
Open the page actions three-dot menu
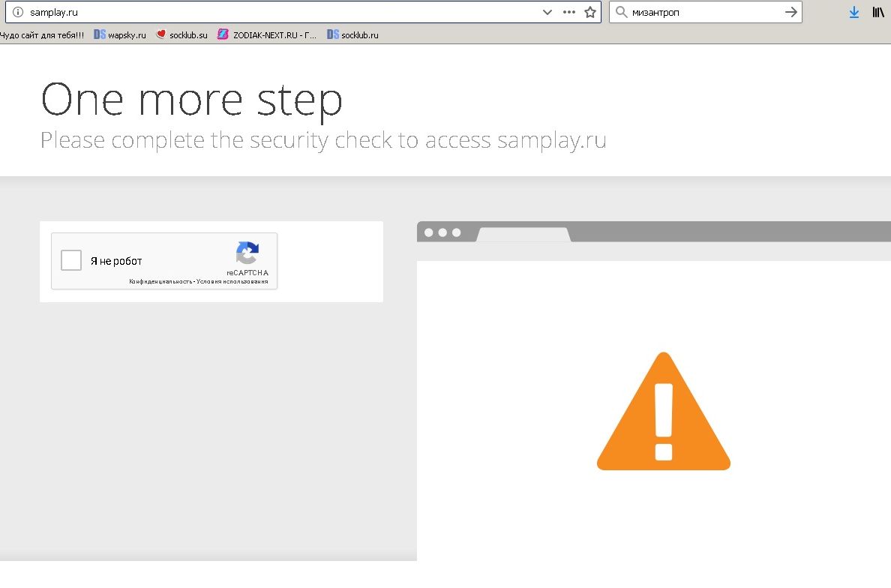(x=569, y=12)
